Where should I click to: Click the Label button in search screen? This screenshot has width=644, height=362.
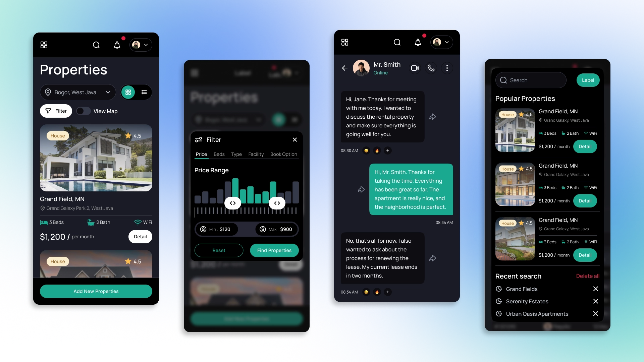click(587, 80)
